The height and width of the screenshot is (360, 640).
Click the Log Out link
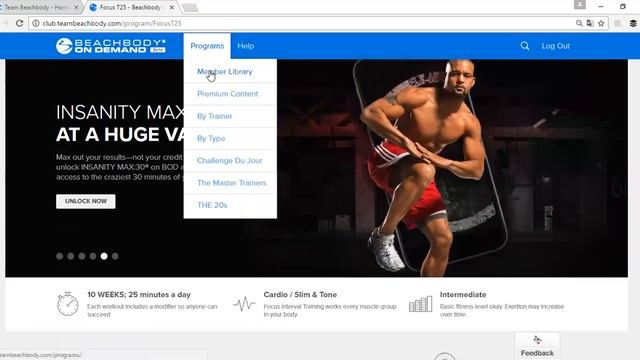[556, 46]
